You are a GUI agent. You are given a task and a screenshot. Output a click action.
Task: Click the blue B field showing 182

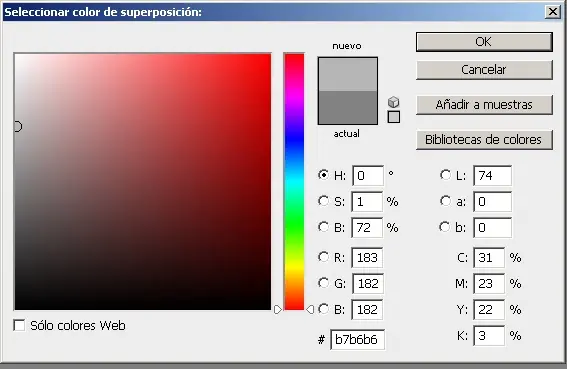[367, 310]
